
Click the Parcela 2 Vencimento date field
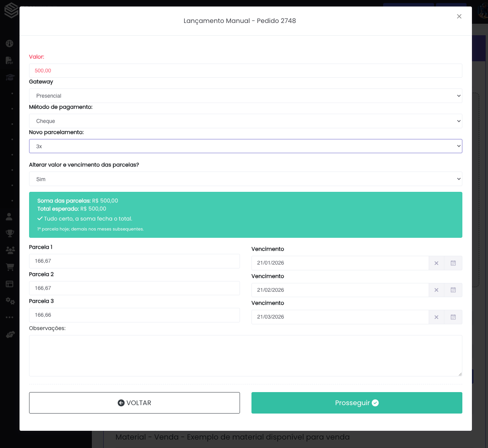pos(340,290)
